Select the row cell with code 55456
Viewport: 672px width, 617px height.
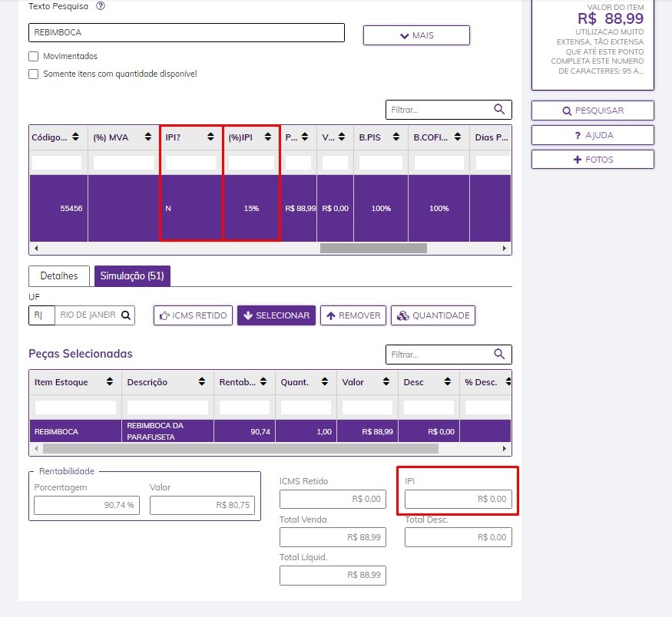tap(58, 209)
